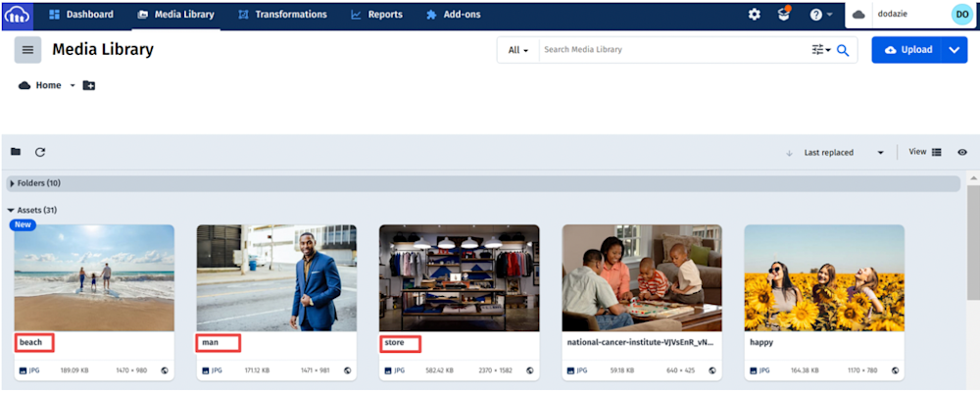
Task: Click the hamburger menu beside Media Library
Action: pyautogui.click(x=27, y=50)
